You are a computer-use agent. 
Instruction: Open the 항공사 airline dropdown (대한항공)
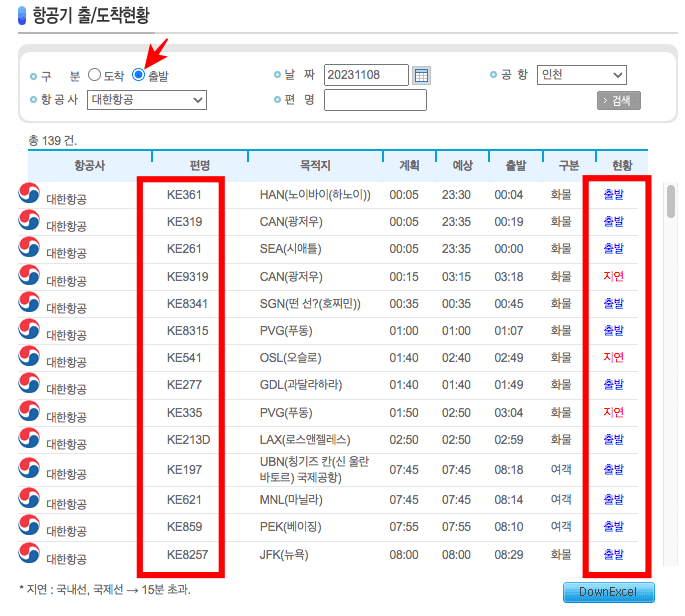[147, 100]
